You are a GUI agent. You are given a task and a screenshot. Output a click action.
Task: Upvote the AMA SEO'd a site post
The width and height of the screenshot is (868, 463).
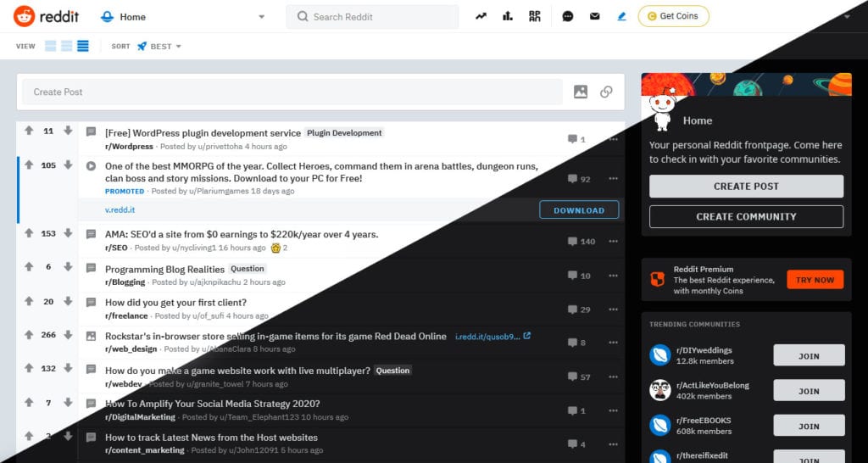[x=29, y=233]
